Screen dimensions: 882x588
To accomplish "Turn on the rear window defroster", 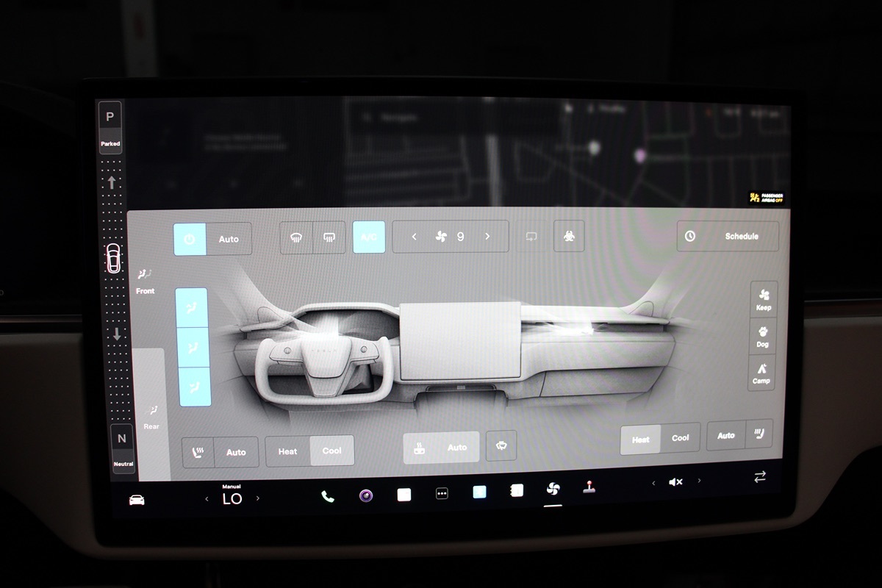I will click(329, 237).
